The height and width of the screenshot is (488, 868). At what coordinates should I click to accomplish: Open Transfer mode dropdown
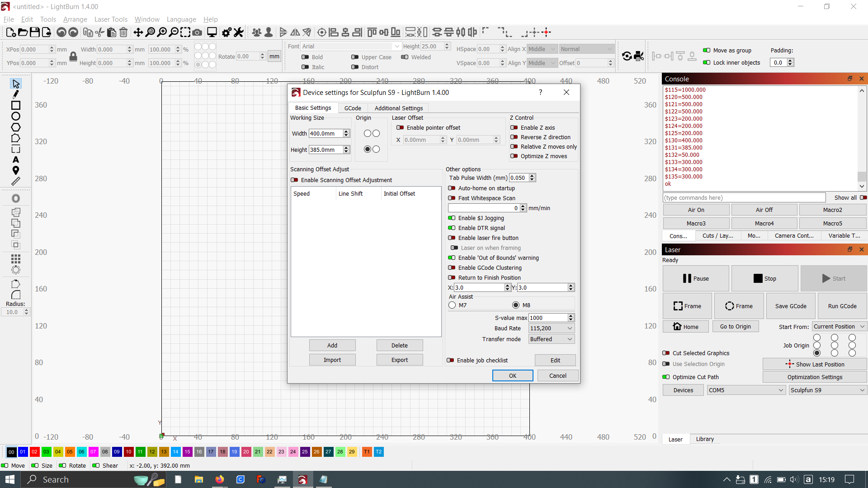[552, 339]
